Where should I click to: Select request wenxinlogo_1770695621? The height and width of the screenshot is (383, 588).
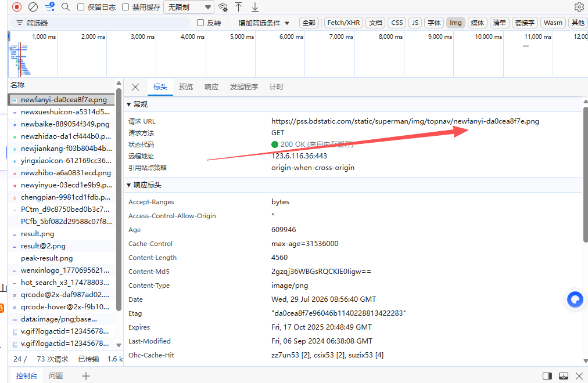[61, 270]
